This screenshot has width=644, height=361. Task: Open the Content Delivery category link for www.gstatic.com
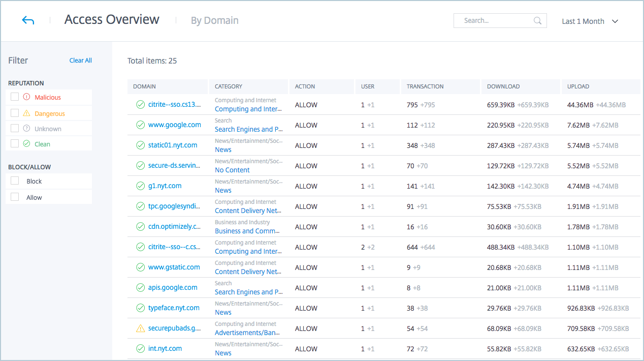click(x=248, y=272)
